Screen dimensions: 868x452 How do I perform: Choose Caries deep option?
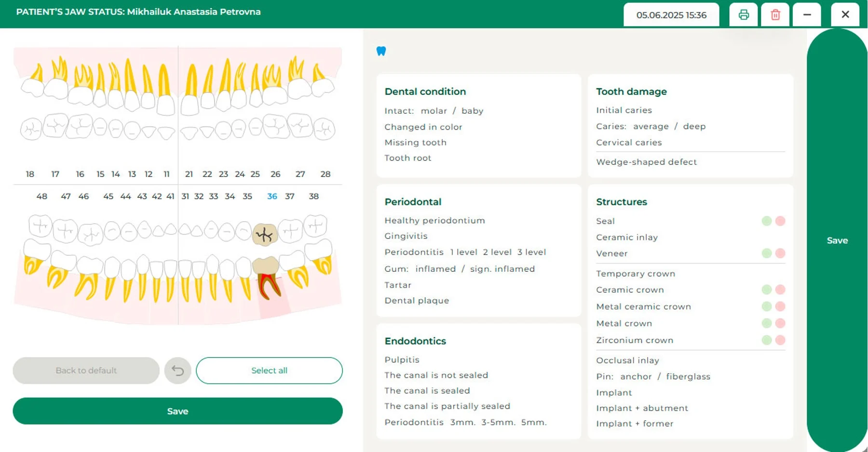tap(694, 126)
